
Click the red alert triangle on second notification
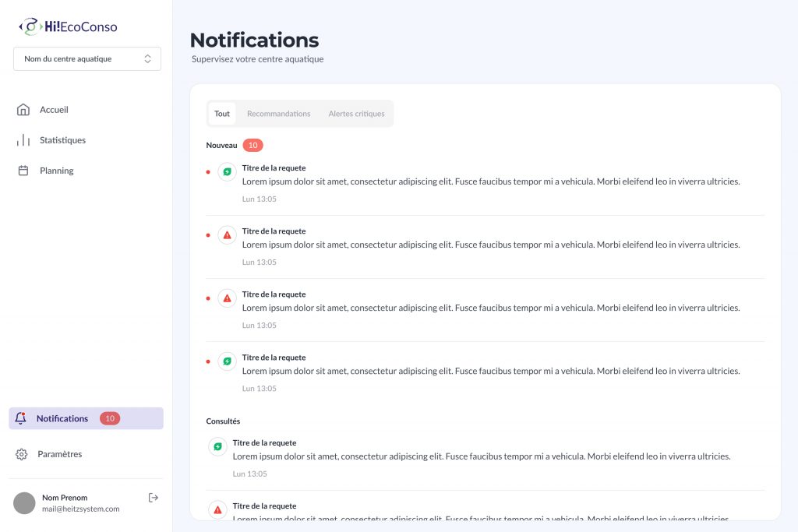click(227, 234)
